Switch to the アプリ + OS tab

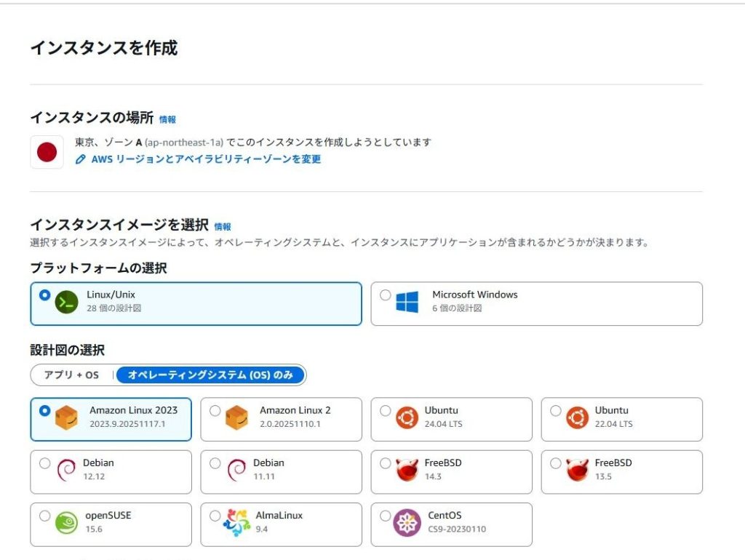[x=71, y=375]
